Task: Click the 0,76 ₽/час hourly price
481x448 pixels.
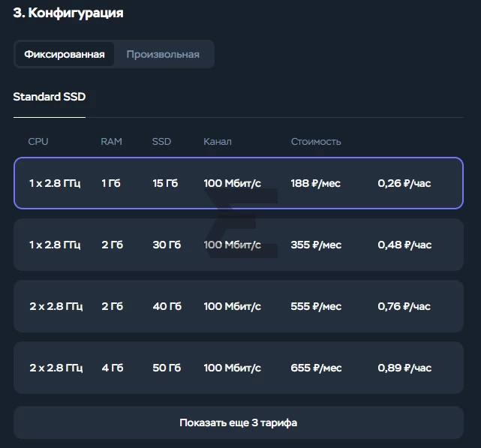Action: (404, 306)
